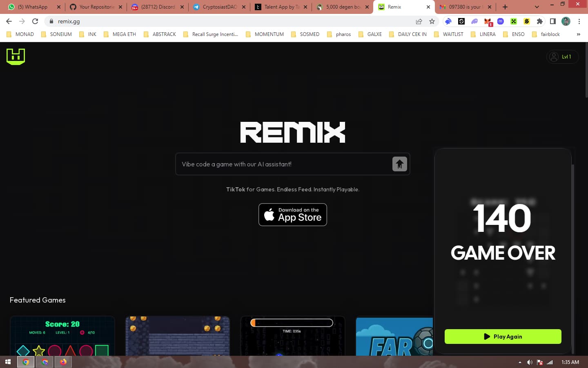This screenshot has height=368, width=588.
Task: Open the MONAD bookmark folder
Action: tap(20, 34)
